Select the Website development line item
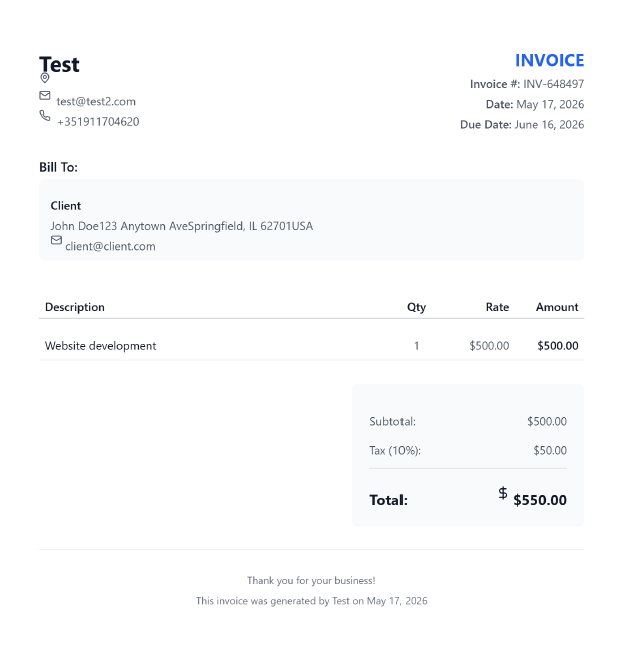This screenshot has height=647, width=619. pyautogui.click(x=312, y=346)
